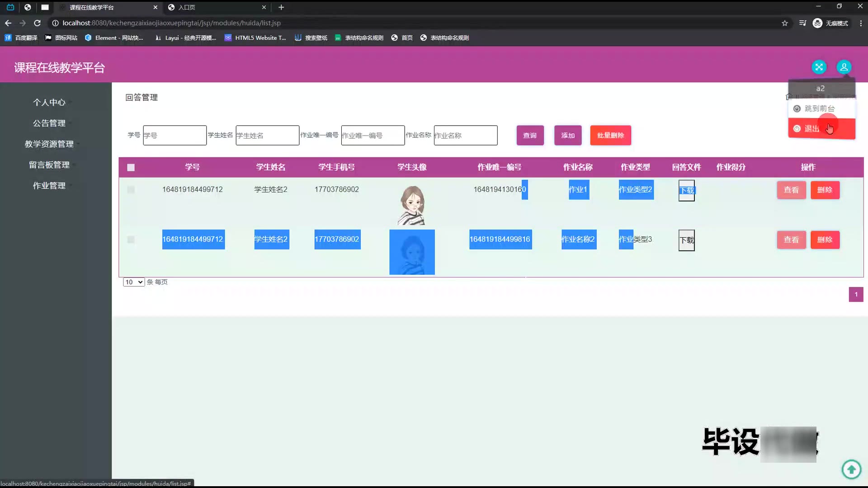Click the fullscreen toggle icon in header

[819, 67]
